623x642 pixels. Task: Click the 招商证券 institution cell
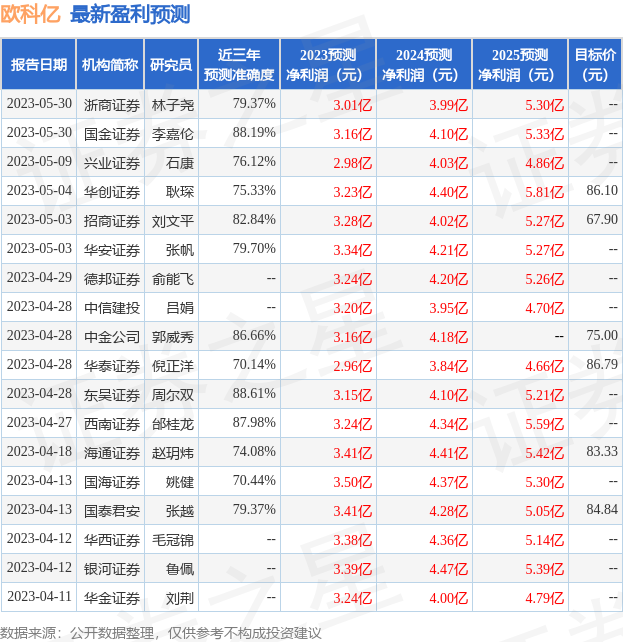point(112,221)
